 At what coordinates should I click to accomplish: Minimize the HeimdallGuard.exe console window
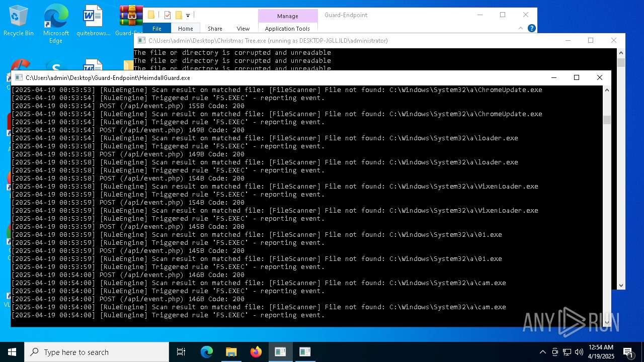click(x=553, y=77)
